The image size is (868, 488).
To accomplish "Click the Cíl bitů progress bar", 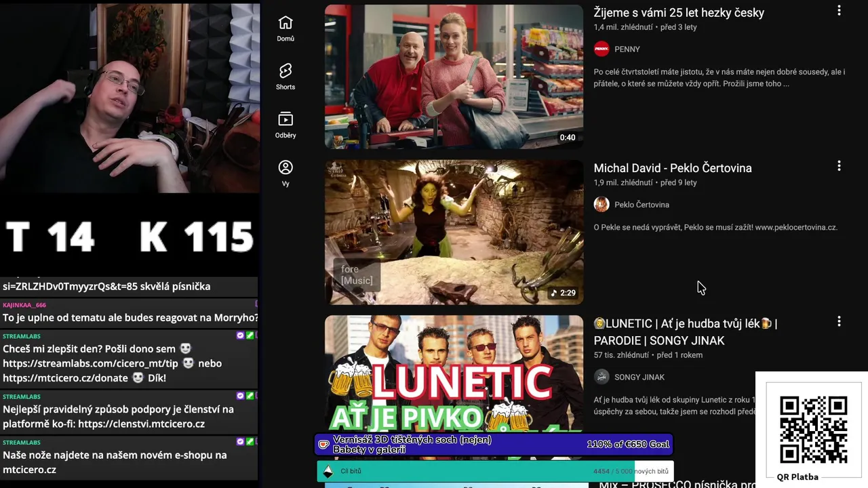I will point(495,471).
